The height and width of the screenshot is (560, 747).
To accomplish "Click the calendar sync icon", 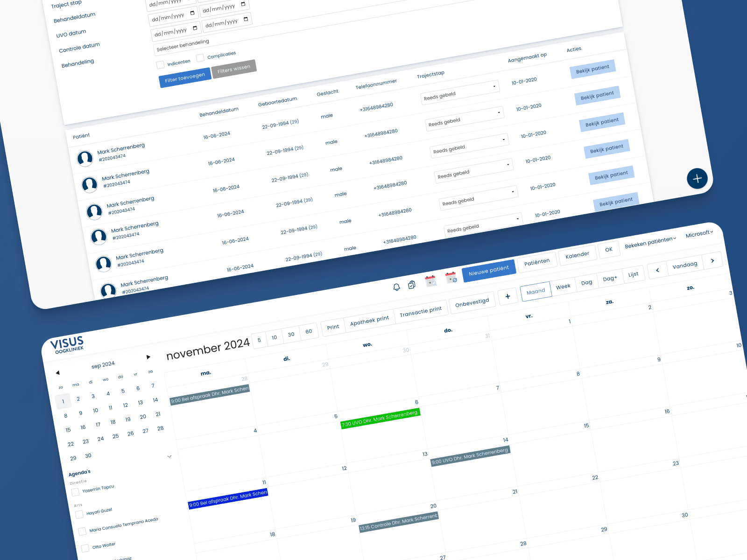I will (x=451, y=278).
